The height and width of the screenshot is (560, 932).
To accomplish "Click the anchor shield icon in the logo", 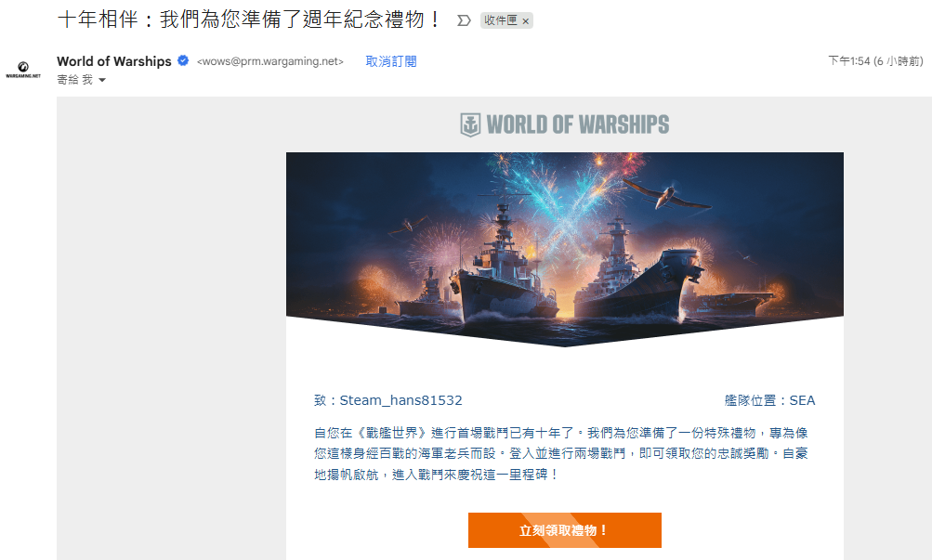I will click(x=470, y=124).
